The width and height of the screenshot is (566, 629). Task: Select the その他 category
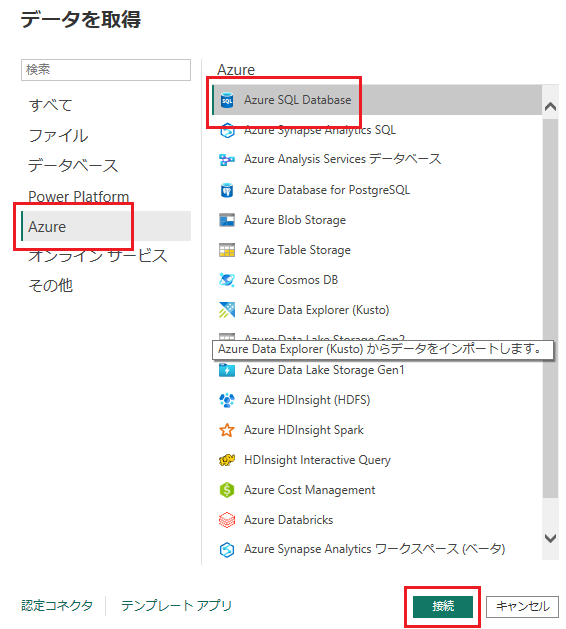(x=51, y=286)
